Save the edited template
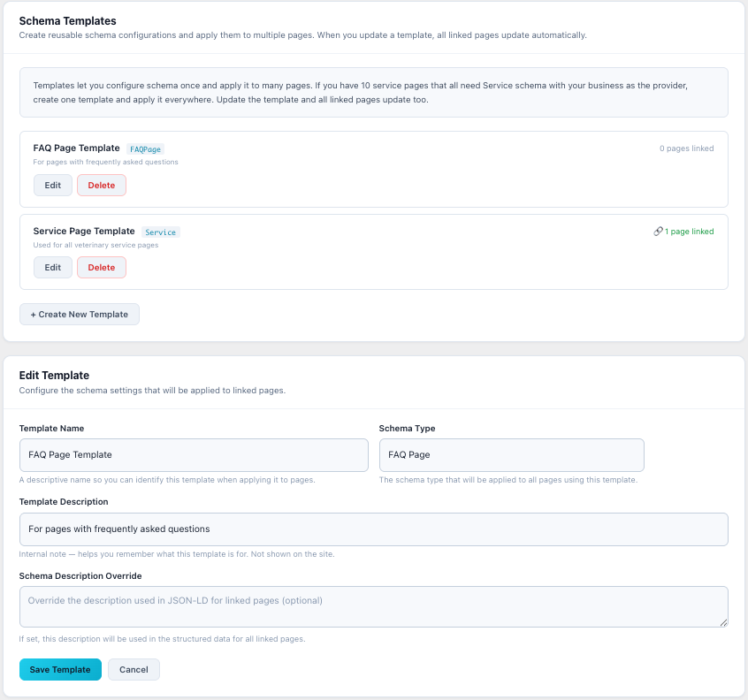 coord(59,669)
